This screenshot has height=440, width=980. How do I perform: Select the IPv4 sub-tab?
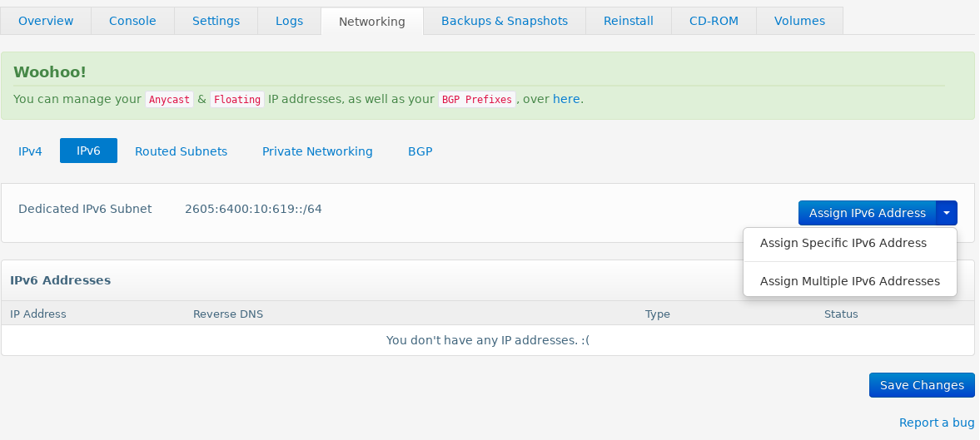pyautogui.click(x=30, y=151)
